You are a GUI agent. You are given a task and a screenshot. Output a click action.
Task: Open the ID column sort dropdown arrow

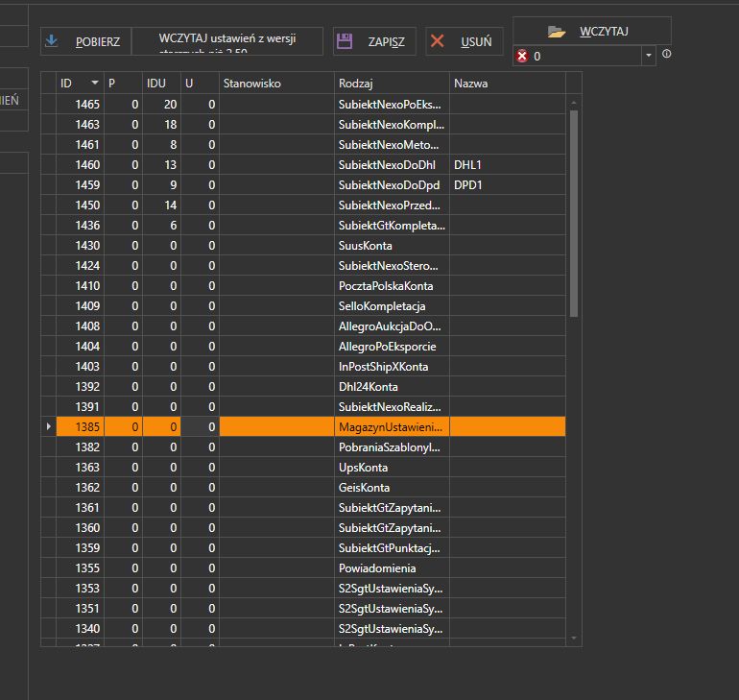(x=95, y=83)
